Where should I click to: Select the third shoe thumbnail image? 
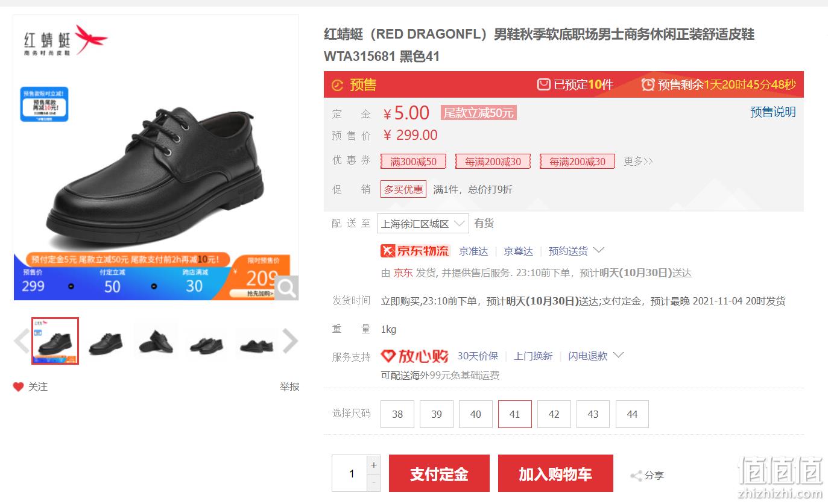(x=156, y=341)
